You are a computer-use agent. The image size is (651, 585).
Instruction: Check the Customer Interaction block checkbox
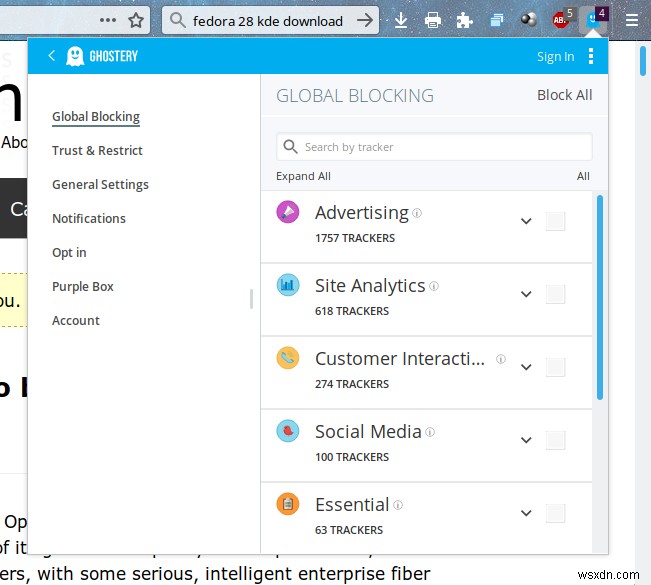555,367
